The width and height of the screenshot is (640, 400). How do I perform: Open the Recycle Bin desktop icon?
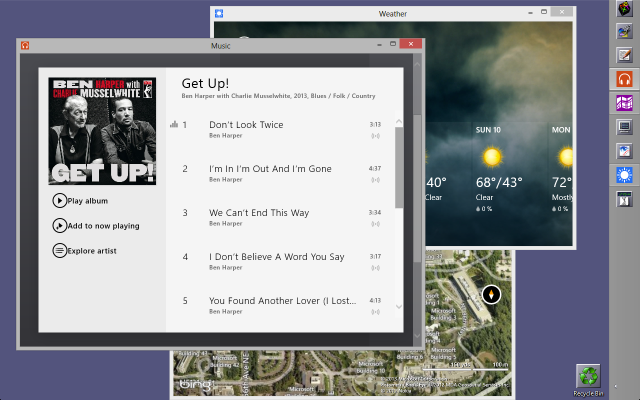(588, 377)
